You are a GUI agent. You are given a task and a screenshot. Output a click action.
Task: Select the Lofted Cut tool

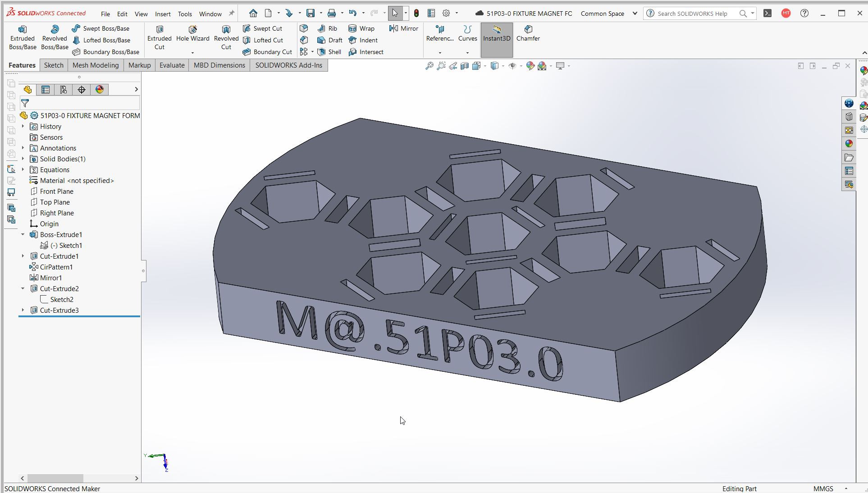(263, 40)
